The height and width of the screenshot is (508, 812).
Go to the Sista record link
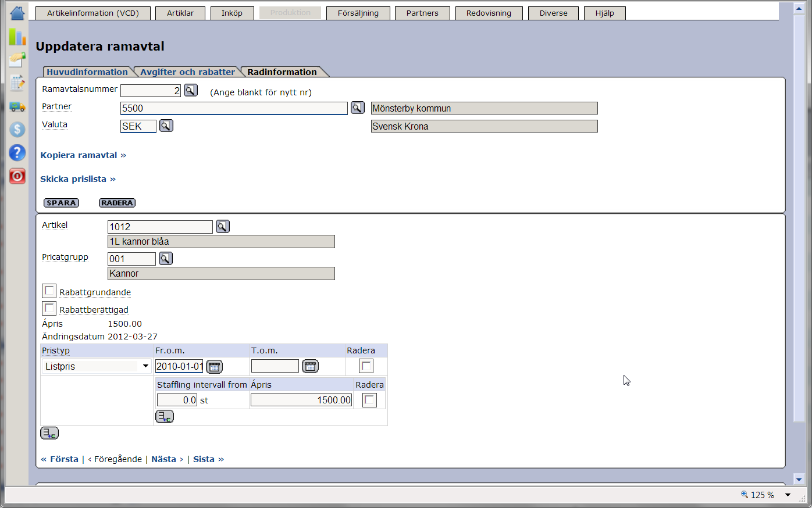click(208, 459)
